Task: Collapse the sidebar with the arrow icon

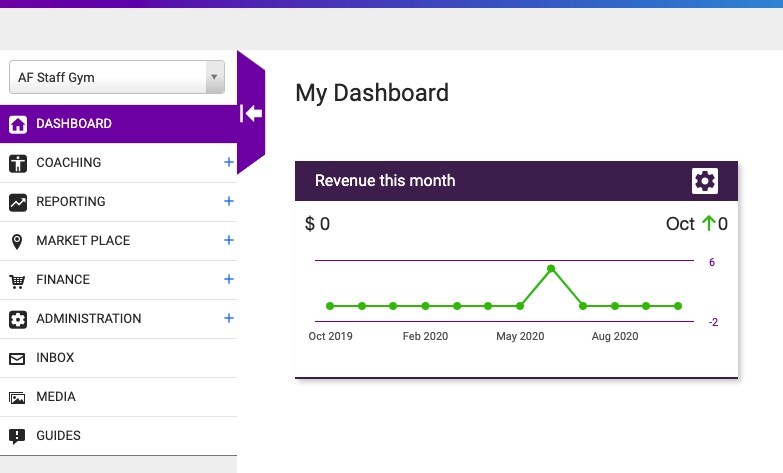Action: (x=251, y=113)
